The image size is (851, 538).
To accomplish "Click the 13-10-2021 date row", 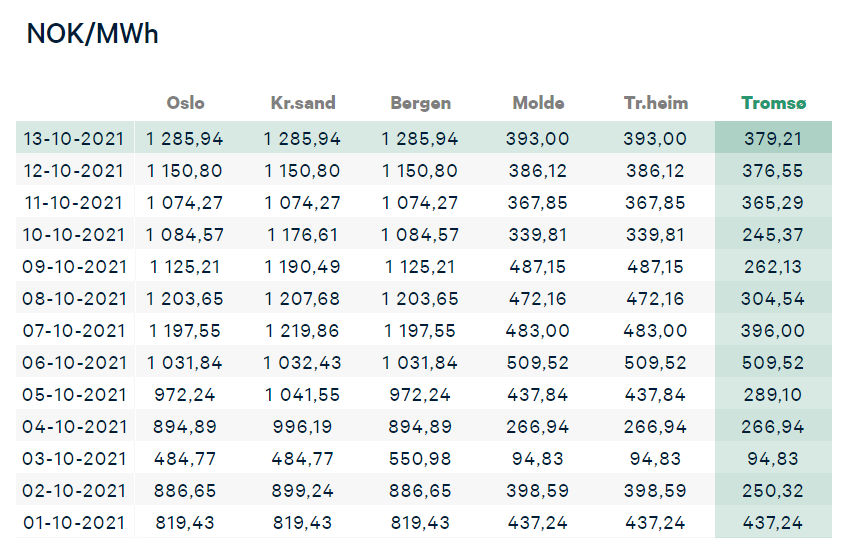I will [424, 137].
